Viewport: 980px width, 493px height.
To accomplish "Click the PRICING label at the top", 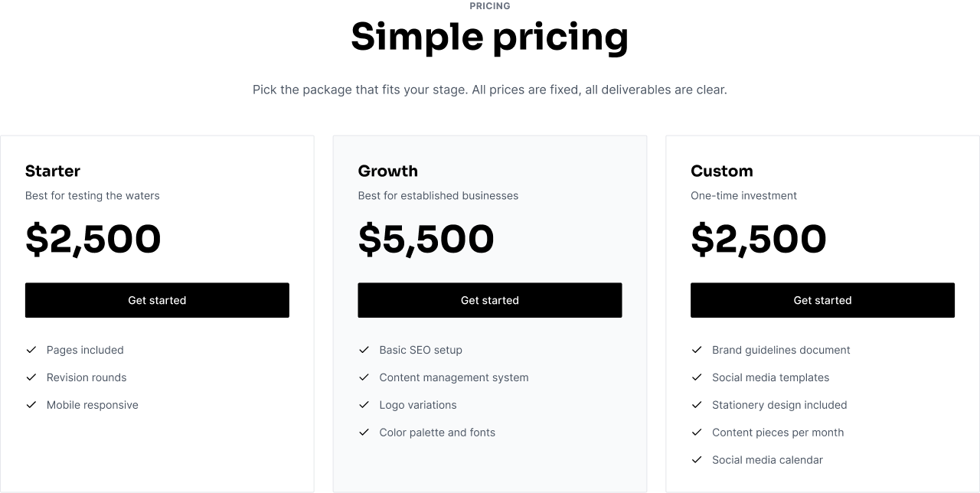I will coord(489,6).
